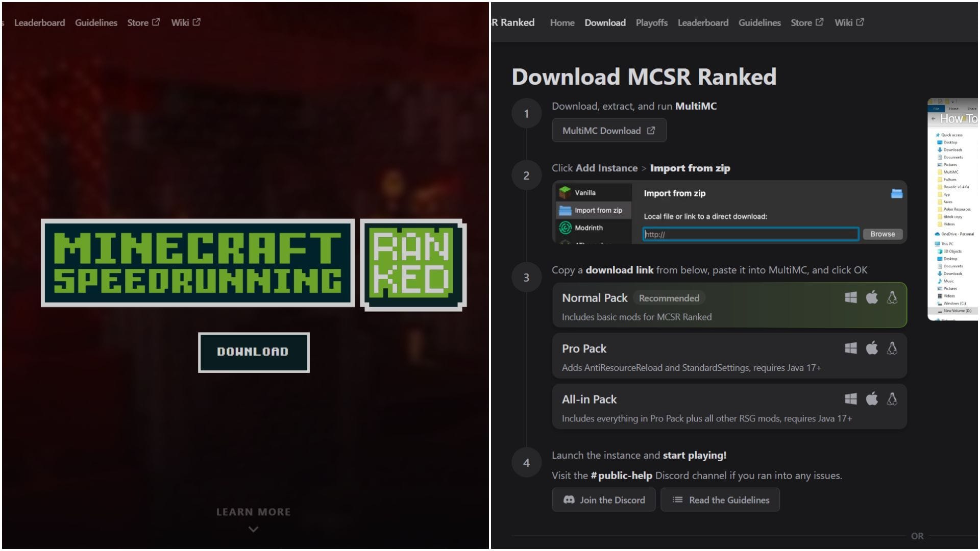Click the blue folder icon beside Import from zip title

pos(896,193)
